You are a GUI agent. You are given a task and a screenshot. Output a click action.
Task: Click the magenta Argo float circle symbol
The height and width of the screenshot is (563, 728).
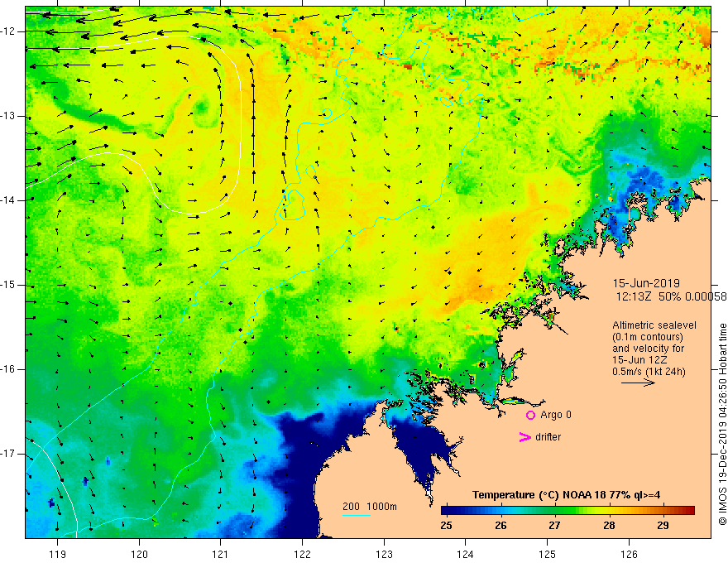point(530,416)
